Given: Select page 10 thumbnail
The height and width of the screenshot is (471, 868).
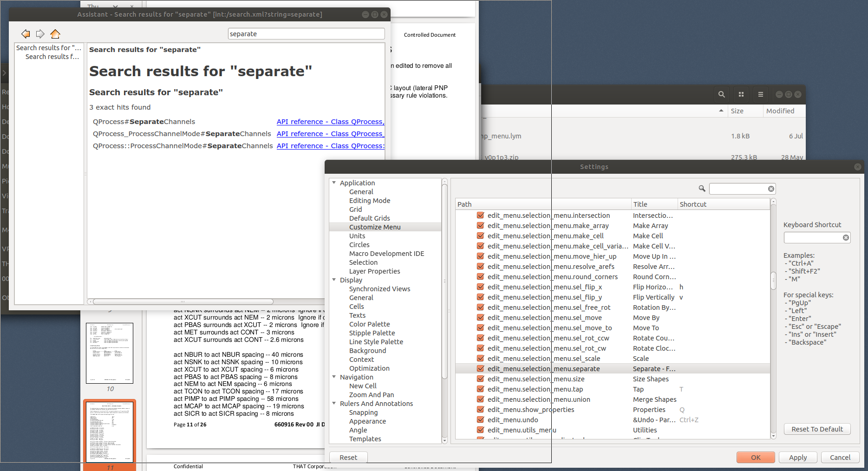Looking at the screenshot, I should 110,353.
